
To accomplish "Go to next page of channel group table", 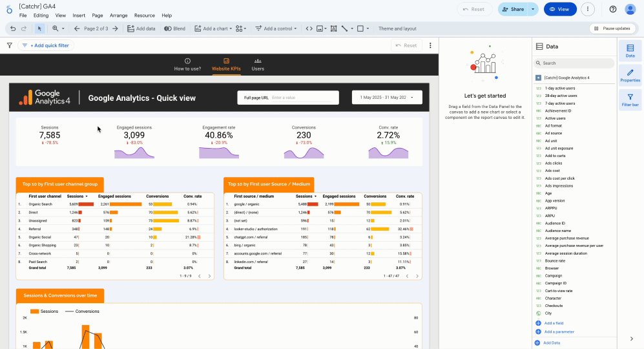I will 209,276.
